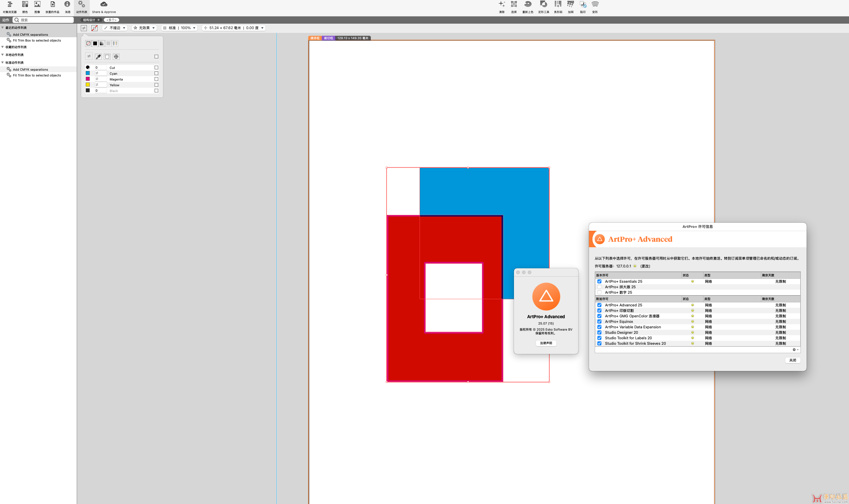
Task: Open the 无效果 effects dropdown
Action: (144, 28)
